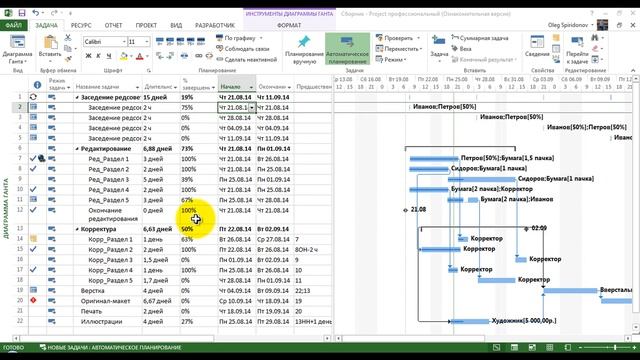Switch to the ВИД tab
Screen dimensions: 640x360
[176, 25]
